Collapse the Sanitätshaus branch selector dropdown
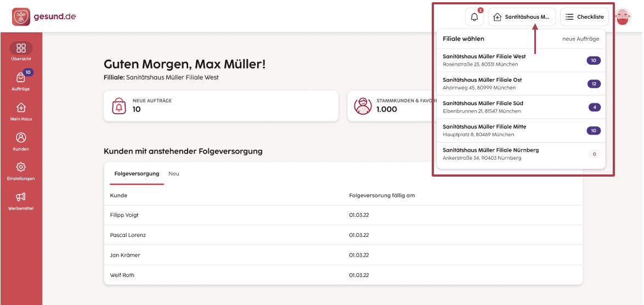This screenshot has height=305, width=644. (x=522, y=17)
